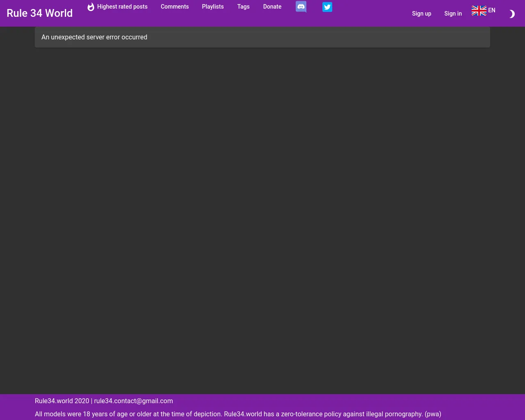Open the Playlists page

(x=213, y=7)
